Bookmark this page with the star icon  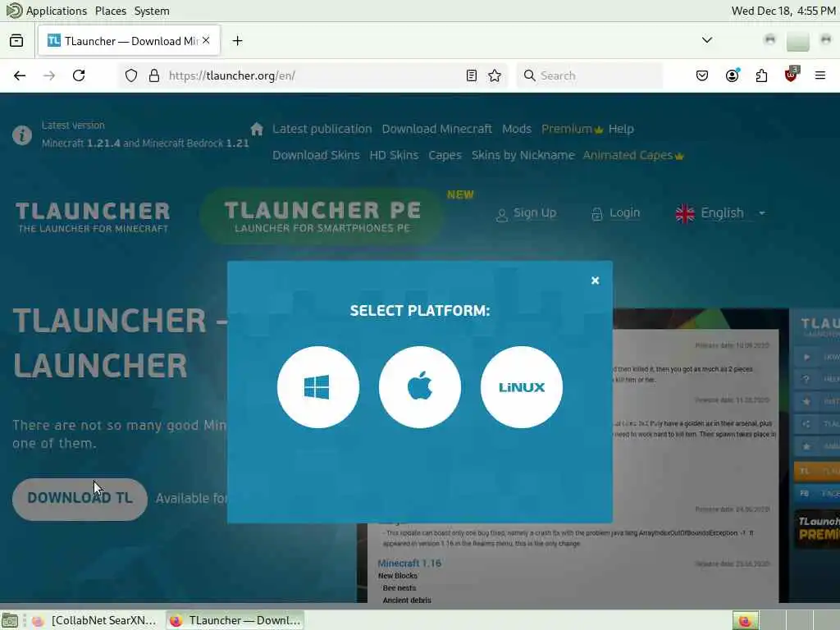[x=495, y=75]
